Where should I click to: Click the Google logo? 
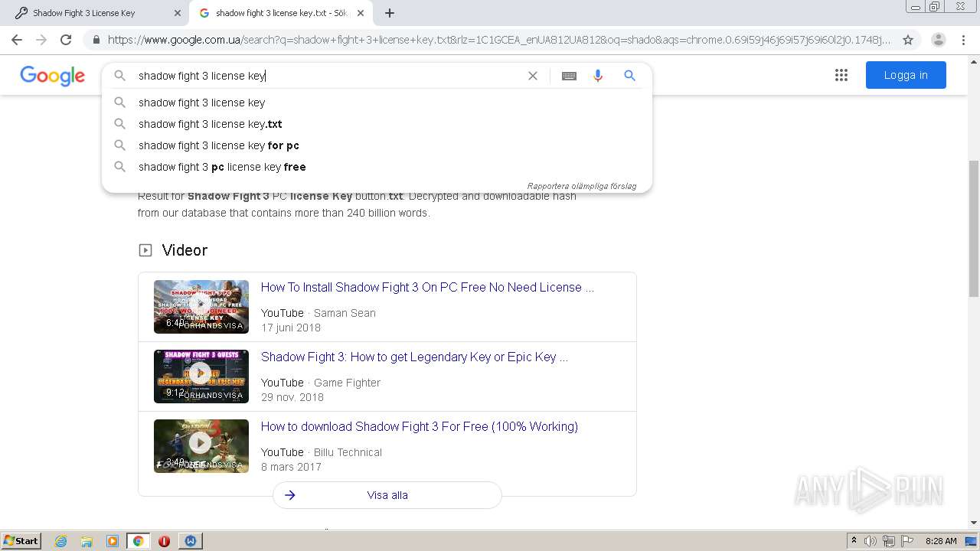pyautogui.click(x=52, y=76)
